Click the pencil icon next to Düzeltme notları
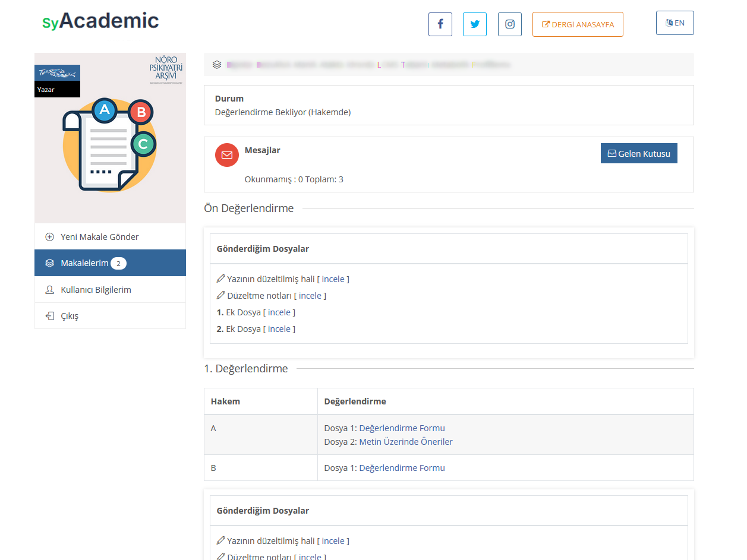 click(221, 296)
